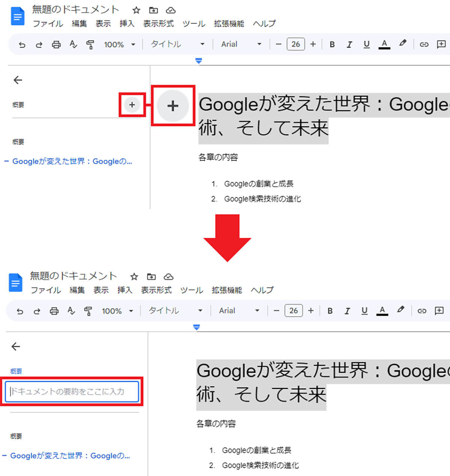Open the ファイル menu in the upper screenshot
450x476 pixels.
pyautogui.click(x=48, y=24)
